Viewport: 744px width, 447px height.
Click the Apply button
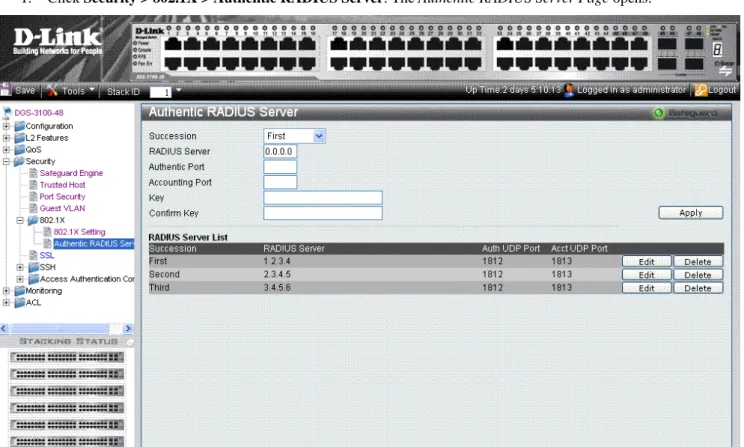pyautogui.click(x=690, y=213)
